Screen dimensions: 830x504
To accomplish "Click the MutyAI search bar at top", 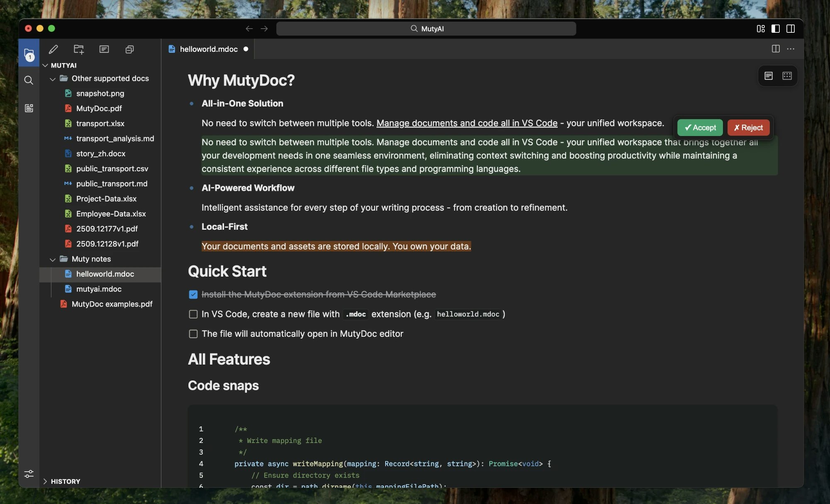I will (427, 29).
